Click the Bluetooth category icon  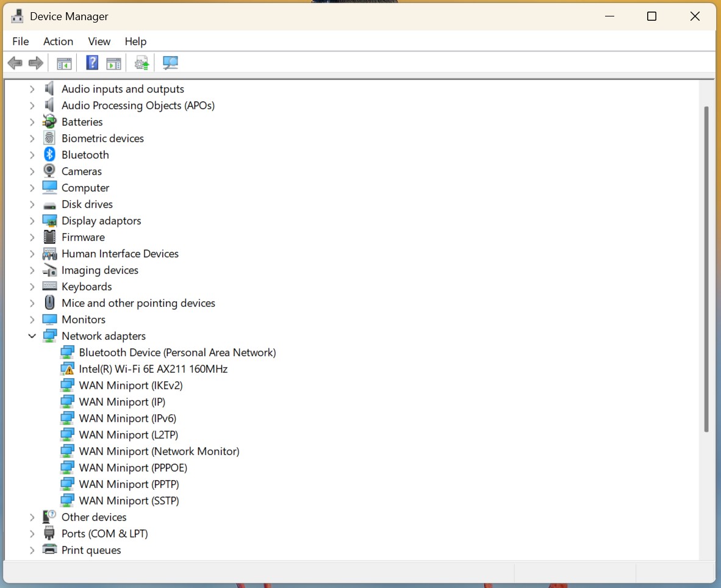click(49, 154)
